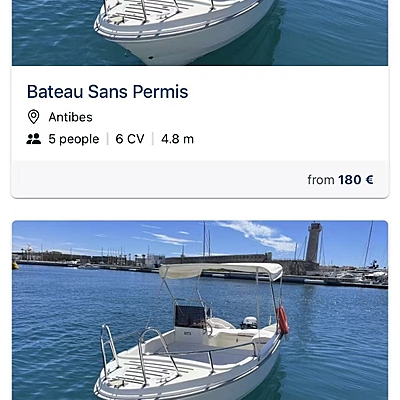Screen dimensions: 400x400
Task: Click the bold 180 € price amount
Action: (356, 180)
